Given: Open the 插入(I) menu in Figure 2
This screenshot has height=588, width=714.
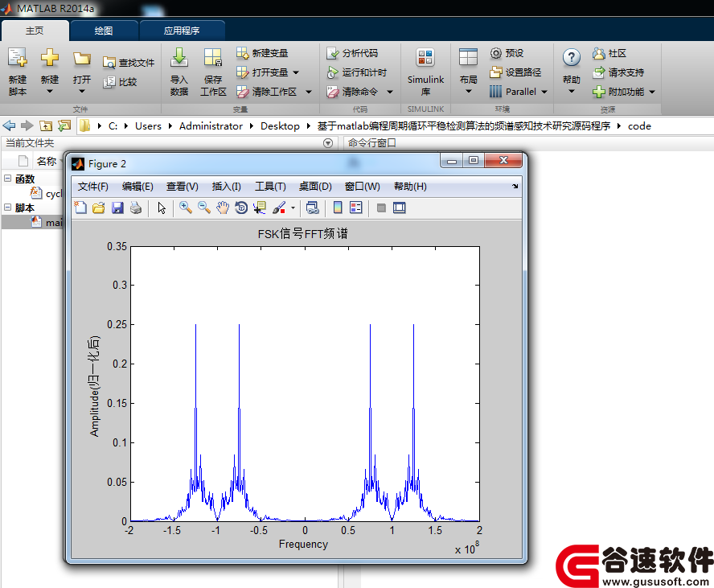Looking at the screenshot, I should (x=226, y=187).
